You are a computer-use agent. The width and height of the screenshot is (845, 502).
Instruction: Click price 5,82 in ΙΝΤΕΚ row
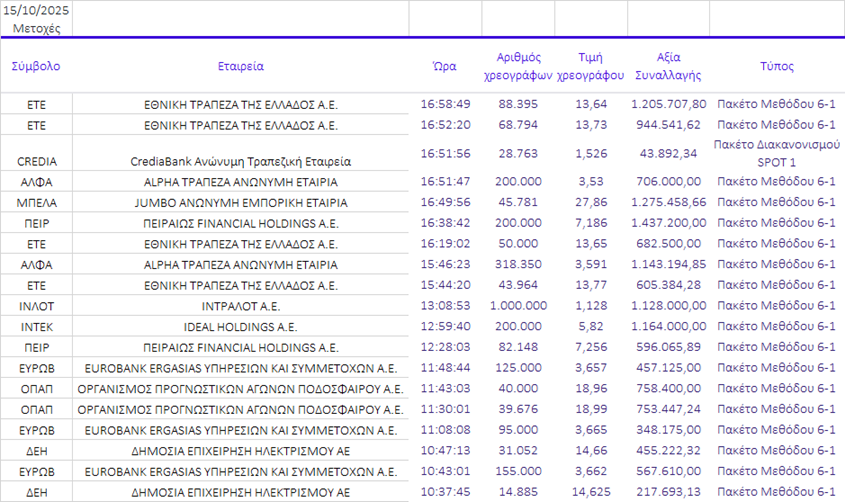point(591,326)
